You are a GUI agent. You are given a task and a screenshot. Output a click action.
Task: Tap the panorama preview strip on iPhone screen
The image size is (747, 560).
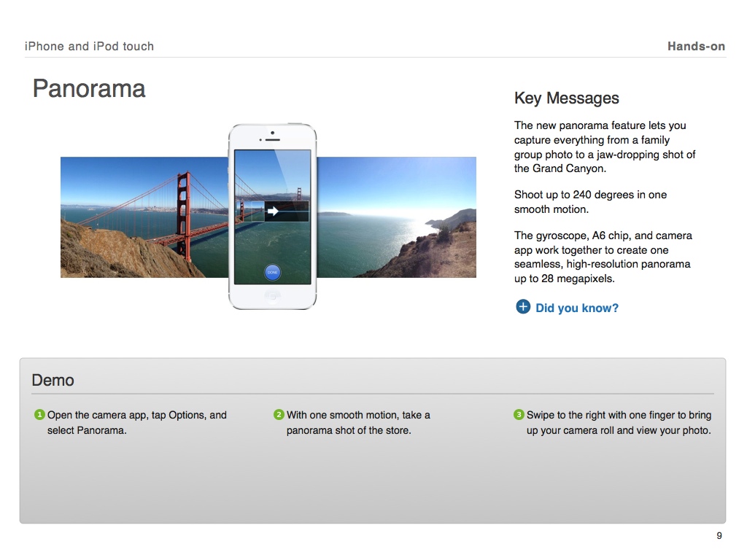point(273,211)
